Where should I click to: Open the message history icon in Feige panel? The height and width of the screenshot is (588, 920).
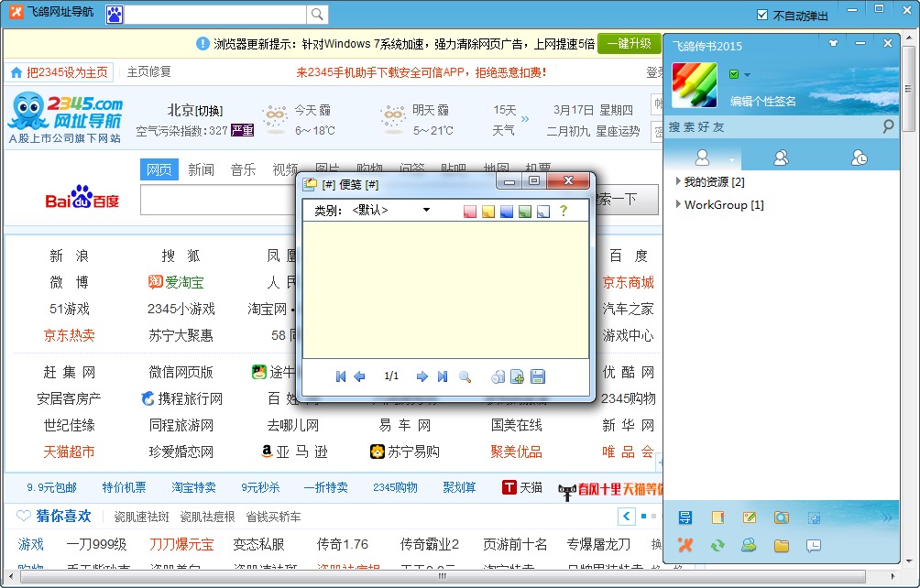[814, 546]
